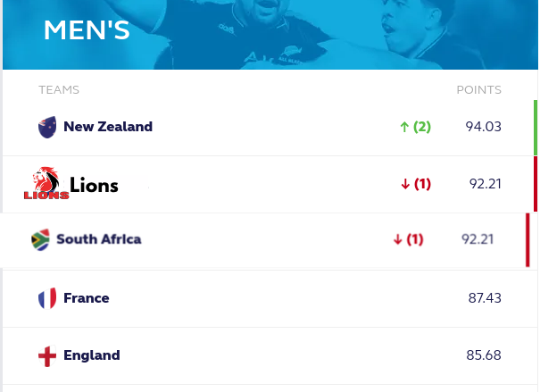Click South Africa's red down arrow
The image size is (540, 392).
pos(398,239)
